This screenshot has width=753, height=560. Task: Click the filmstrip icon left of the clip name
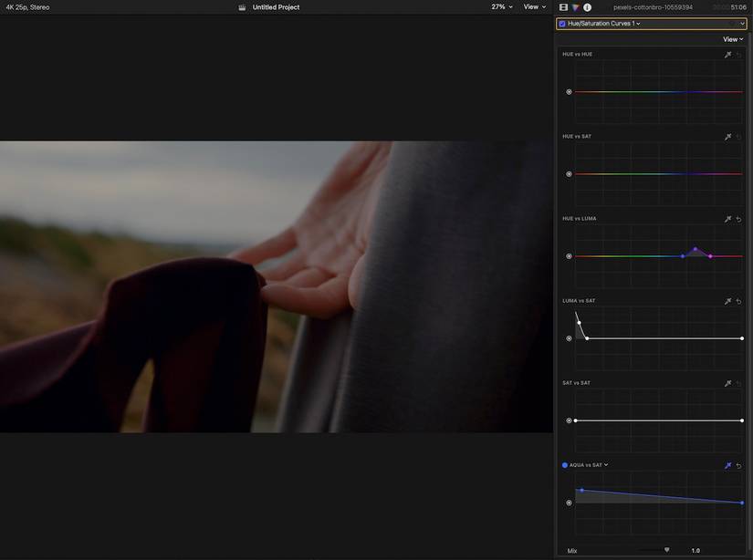click(x=561, y=6)
